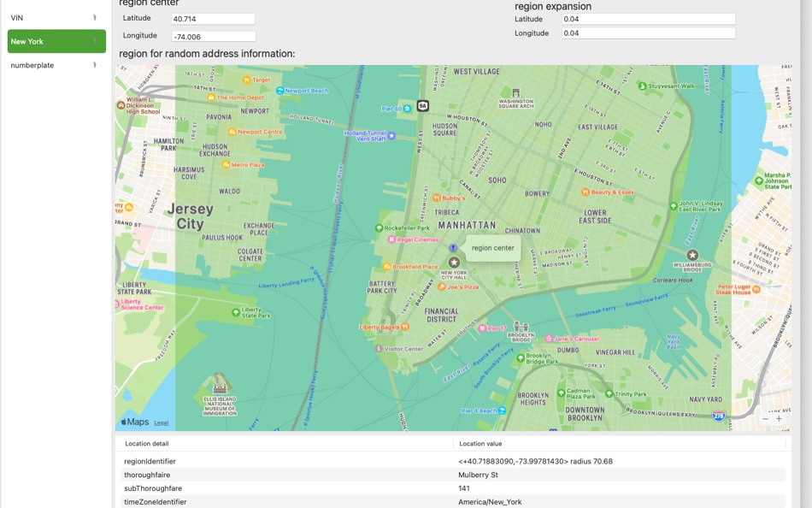This screenshot has height=508, width=812.
Task: Click the Trinity Park icon
Action: coord(609,394)
